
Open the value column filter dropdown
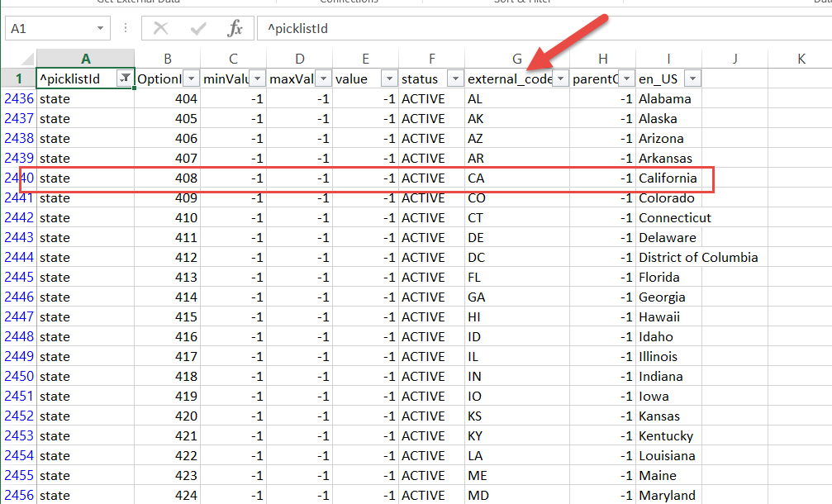(x=389, y=78)
